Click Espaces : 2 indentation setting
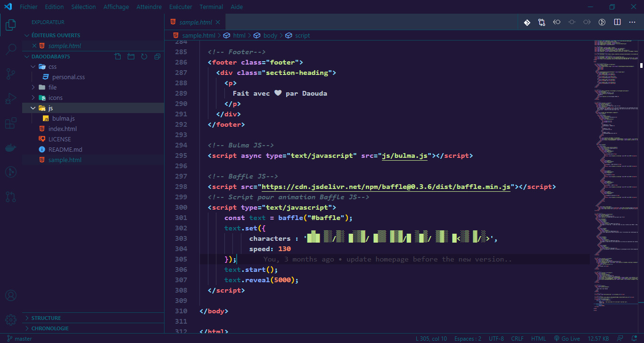The image size is (644, 343). [468, 338]
